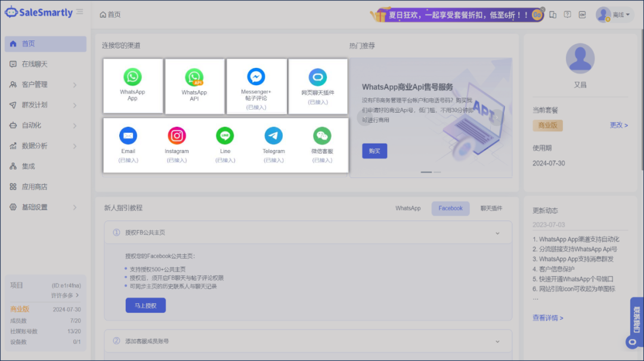Viewport: 644px width, 361px height.
Task: Open the Telegram channel icon
Action: tap(273, 136)
